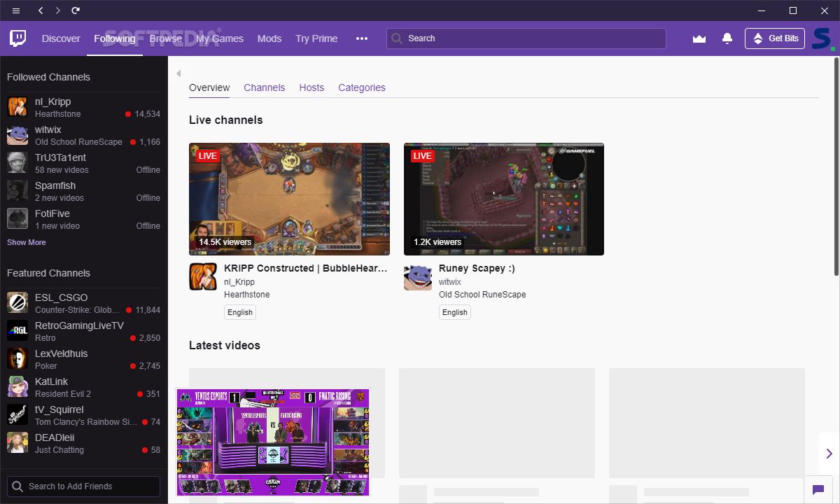The image size is (840, 504).
Task: Open KRIPP Constructed stream title link
Action: 306,268
